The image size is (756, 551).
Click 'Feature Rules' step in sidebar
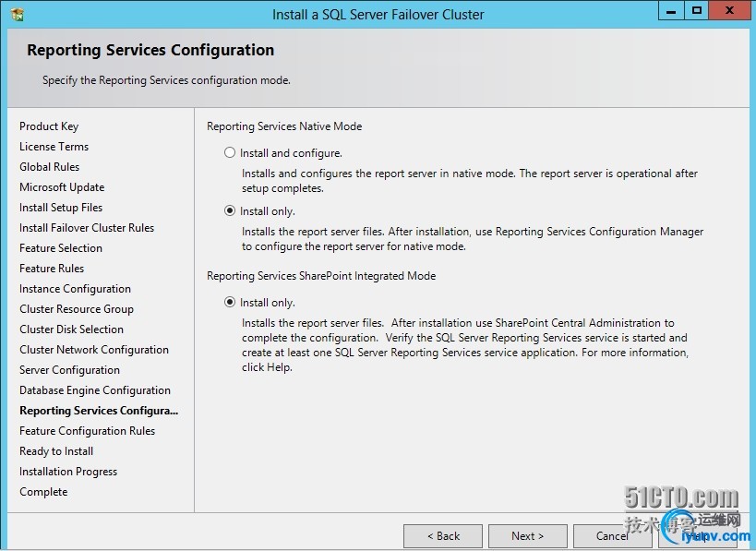point(52,268)
